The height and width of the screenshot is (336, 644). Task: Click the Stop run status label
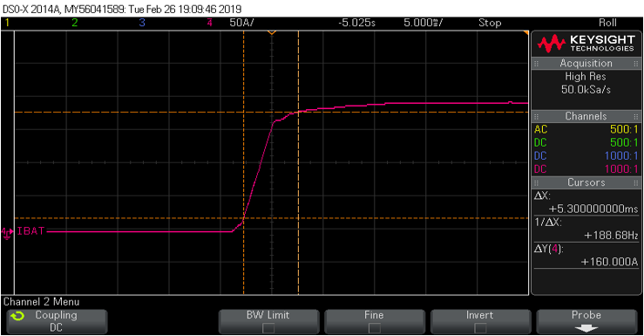[x=490, y=23]
